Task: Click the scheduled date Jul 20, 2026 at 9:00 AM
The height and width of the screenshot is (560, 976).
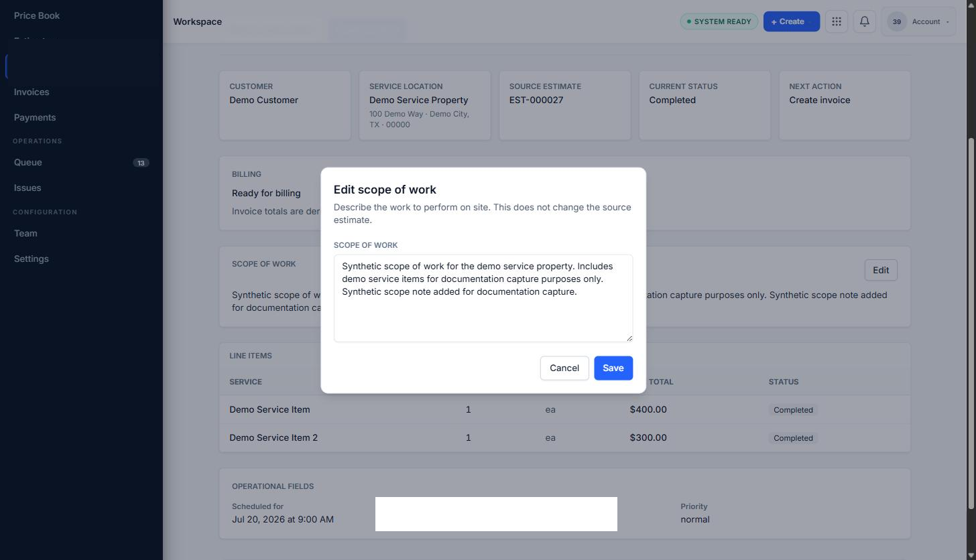Action: coord(283,519)
